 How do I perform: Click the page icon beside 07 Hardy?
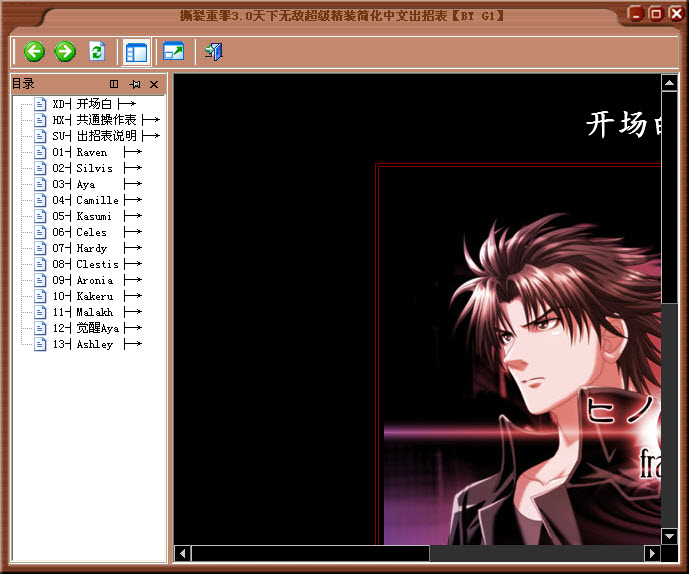(x=40, y=248)
